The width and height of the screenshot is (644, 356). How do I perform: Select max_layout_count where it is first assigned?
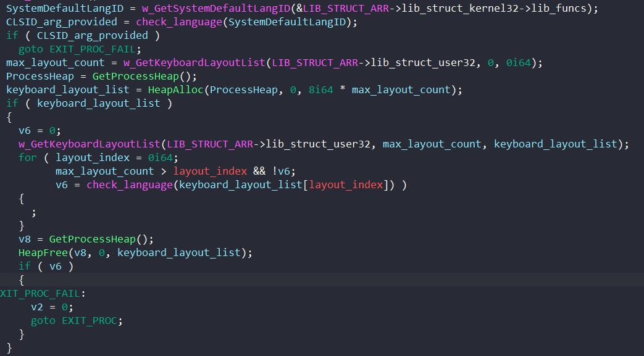(56, 63)
